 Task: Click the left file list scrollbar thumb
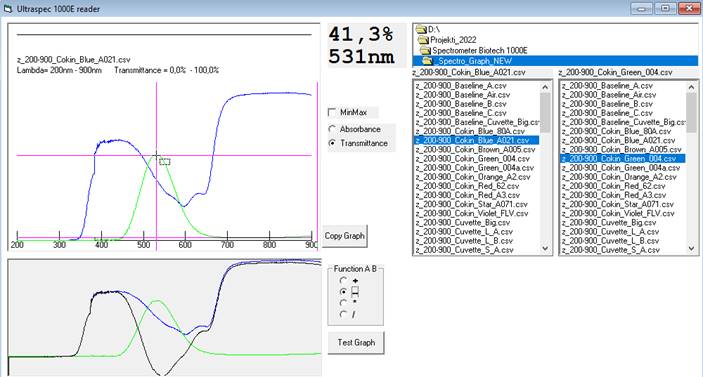545,113
